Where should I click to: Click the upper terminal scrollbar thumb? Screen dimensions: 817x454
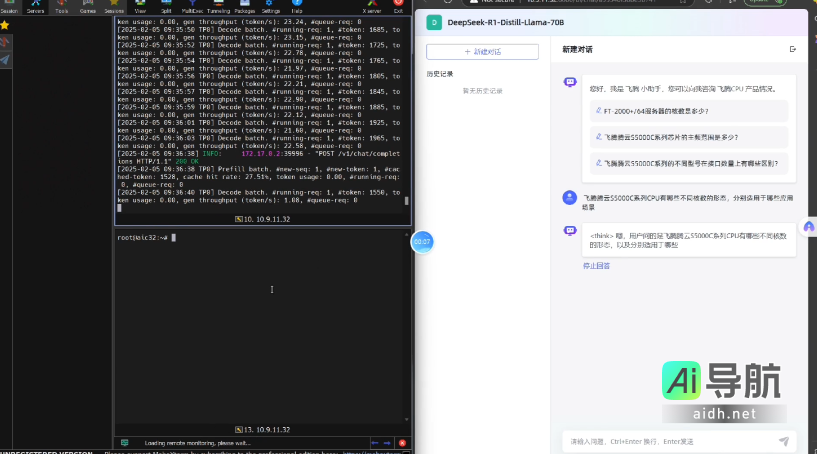point(406,201)
